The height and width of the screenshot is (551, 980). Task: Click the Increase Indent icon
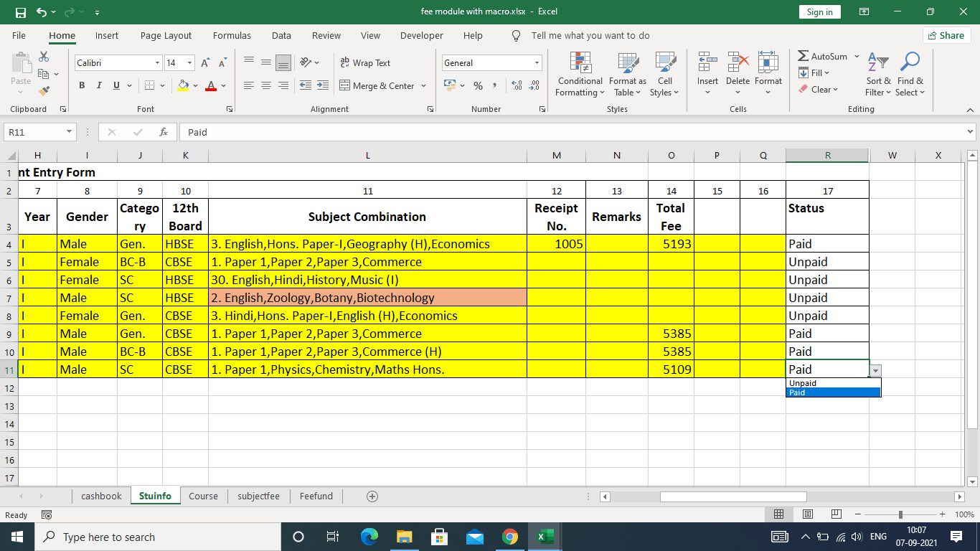click(322, 85)
